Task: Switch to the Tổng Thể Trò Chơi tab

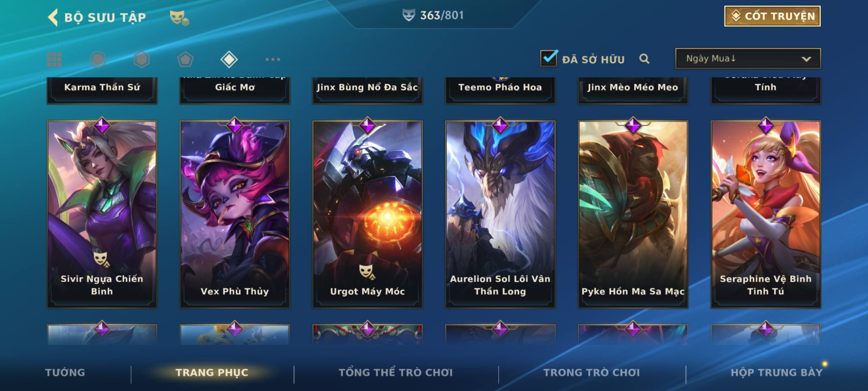Action: pyautogui.click(x=396, y=373)
